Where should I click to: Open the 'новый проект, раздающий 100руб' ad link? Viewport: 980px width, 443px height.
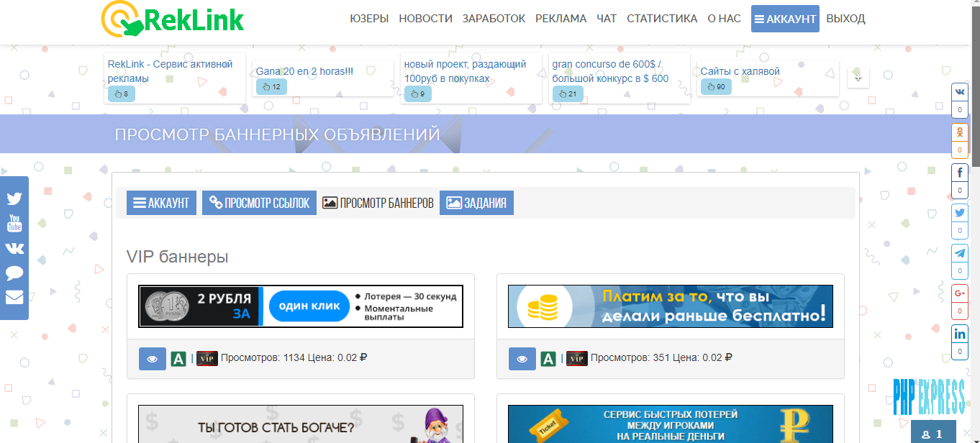[465, 71]
